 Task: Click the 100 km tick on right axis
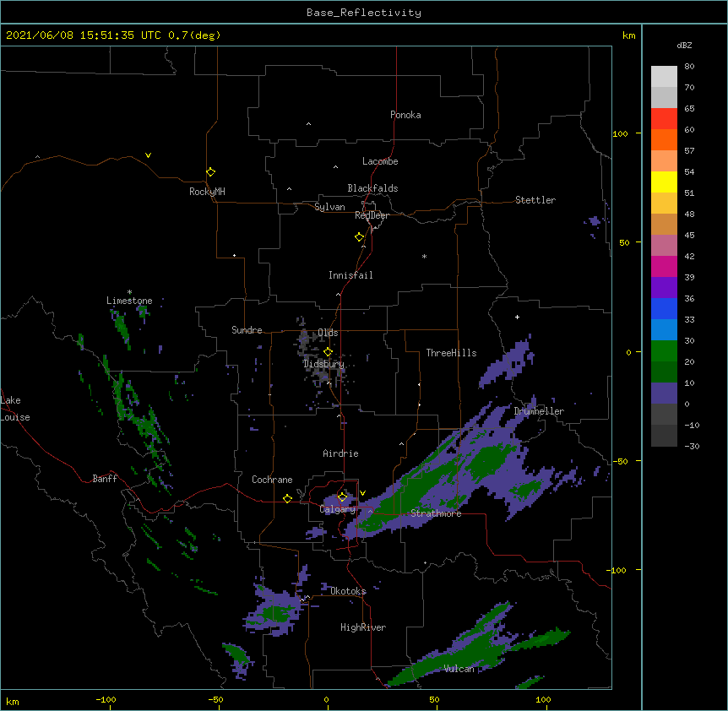pyautogui.click(x=620, y=133)
